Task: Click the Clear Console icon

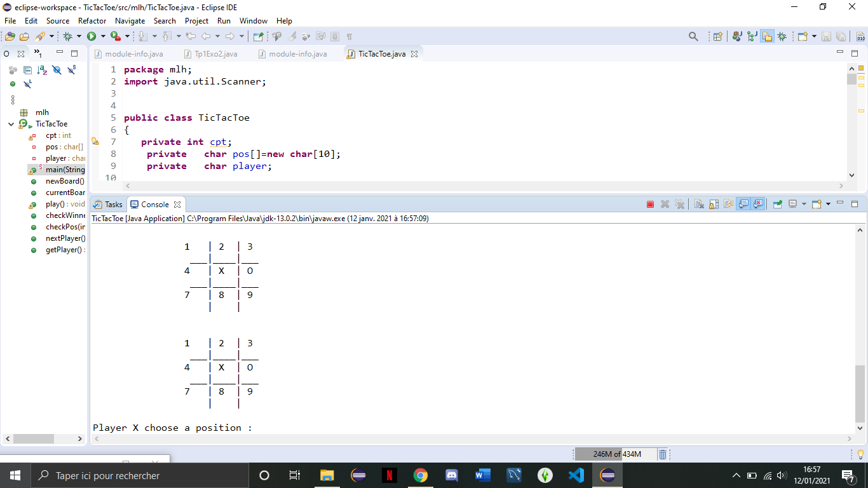Action: point(699,204)
